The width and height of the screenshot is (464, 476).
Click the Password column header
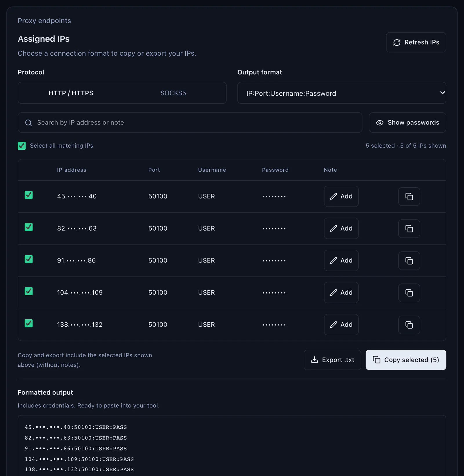pos(275,170)
